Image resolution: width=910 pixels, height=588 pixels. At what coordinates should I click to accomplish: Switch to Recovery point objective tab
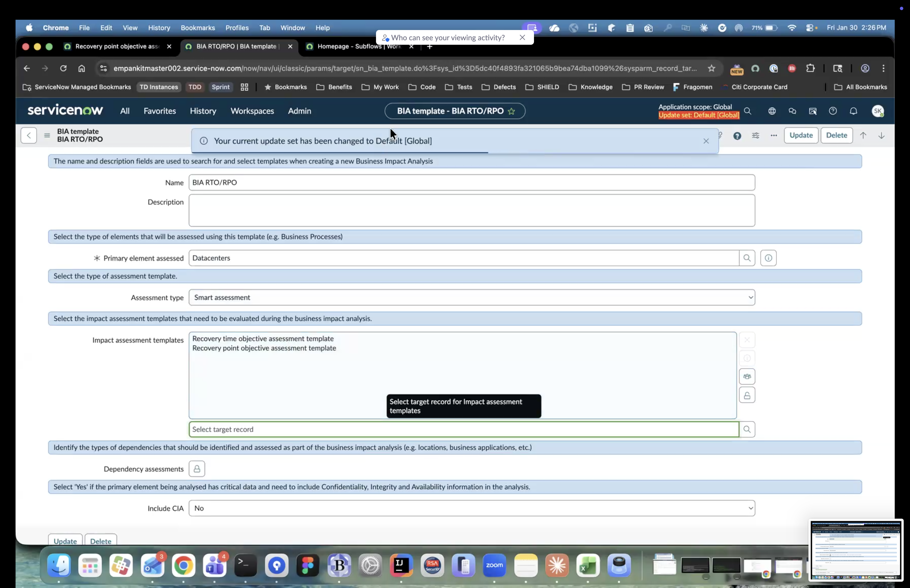coord(118,47)
